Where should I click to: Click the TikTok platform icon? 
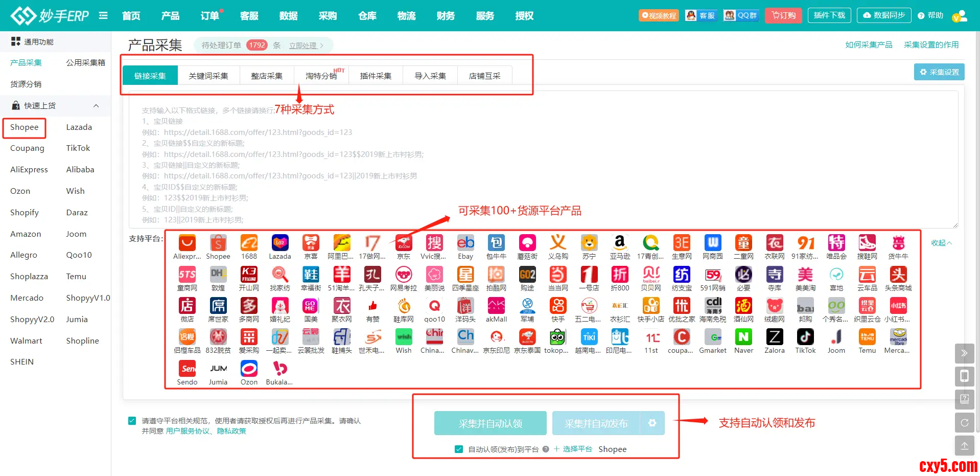[805, 337]
